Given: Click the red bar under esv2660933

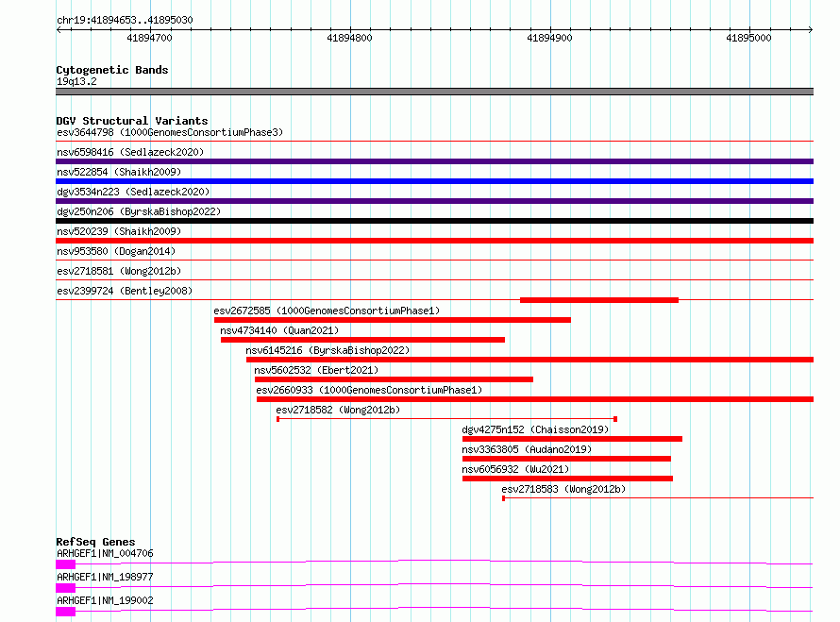Looking at the screenshot, I should (x=535, y=399).
